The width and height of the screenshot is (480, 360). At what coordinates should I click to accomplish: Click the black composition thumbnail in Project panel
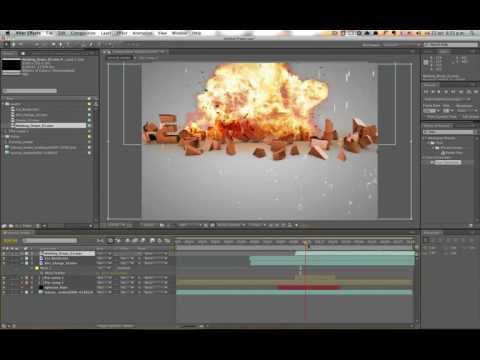11,65
